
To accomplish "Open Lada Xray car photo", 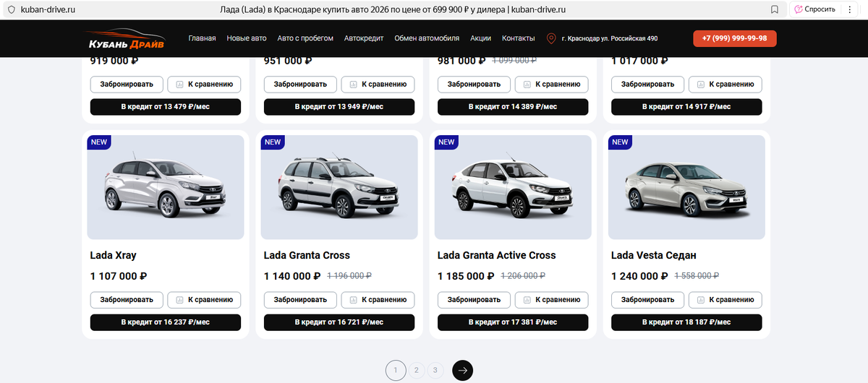I will pos(166,187).
